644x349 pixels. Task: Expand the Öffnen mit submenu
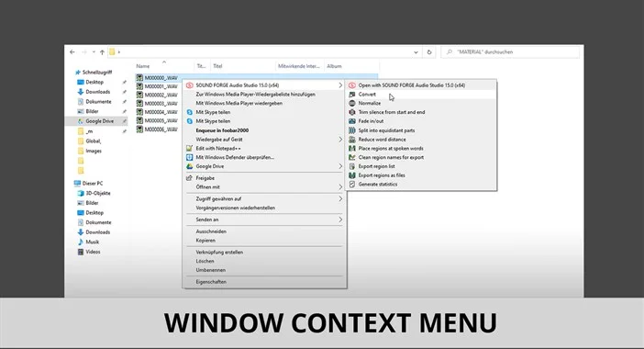click(264, 187)
